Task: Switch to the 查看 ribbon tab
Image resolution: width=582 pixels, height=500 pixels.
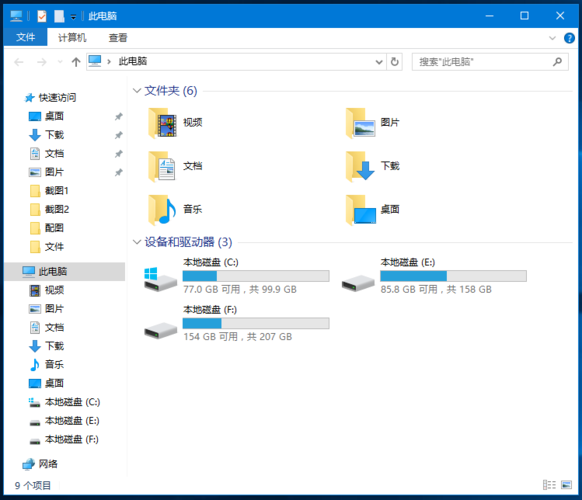Action: coord(118,37)
